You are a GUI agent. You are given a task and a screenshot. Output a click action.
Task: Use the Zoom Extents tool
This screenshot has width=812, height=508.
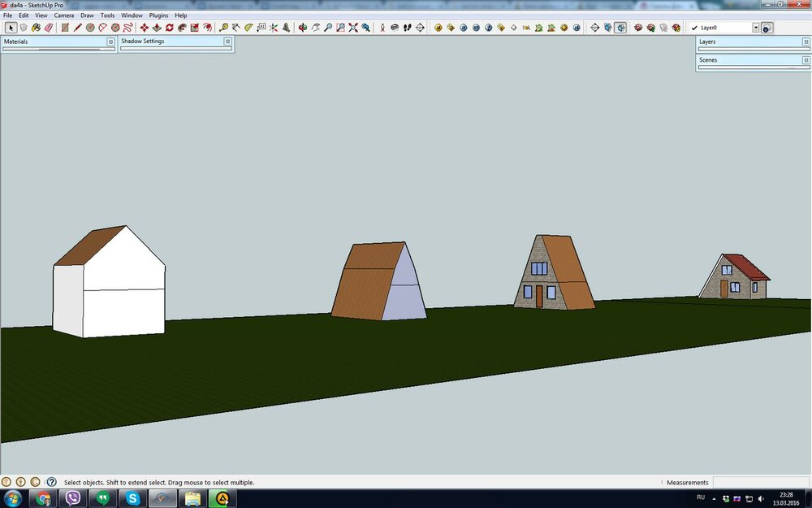point(353,27)
